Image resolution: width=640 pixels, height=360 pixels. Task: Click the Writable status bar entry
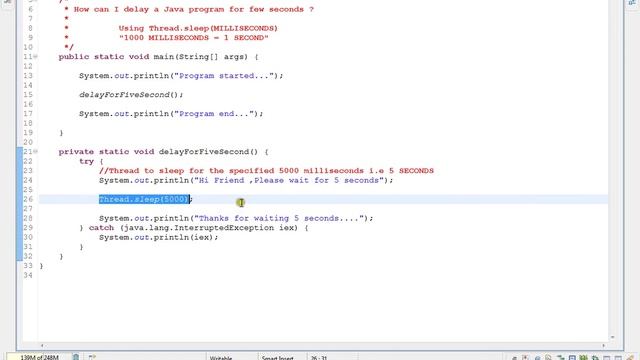[221, 358]
